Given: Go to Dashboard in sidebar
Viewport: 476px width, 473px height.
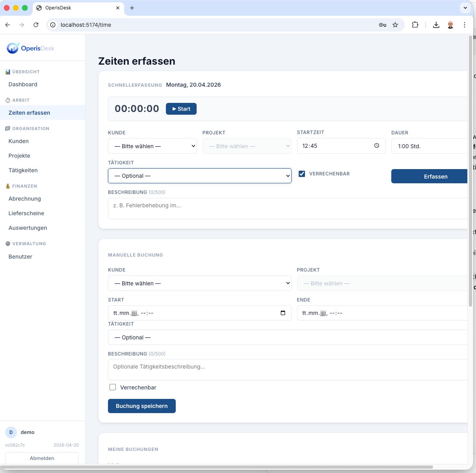Looking at the screenshot, I should (23, 84).
